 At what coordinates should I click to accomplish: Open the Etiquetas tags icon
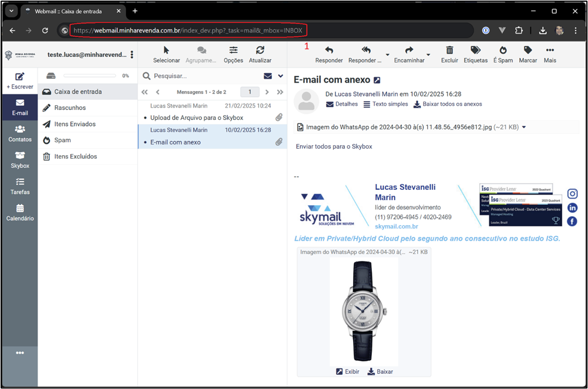475,51
